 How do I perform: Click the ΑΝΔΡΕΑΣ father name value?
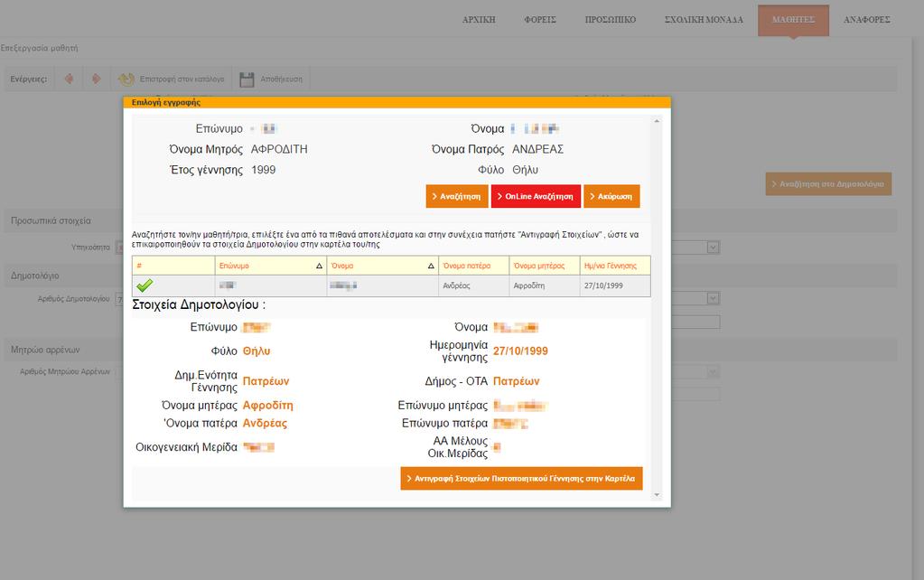[x=537, y=149]
